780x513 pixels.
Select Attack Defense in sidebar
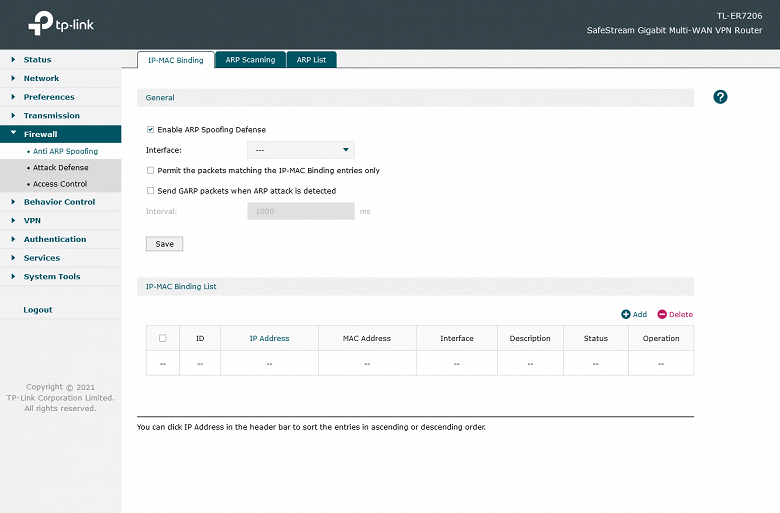tap(60, 168)
